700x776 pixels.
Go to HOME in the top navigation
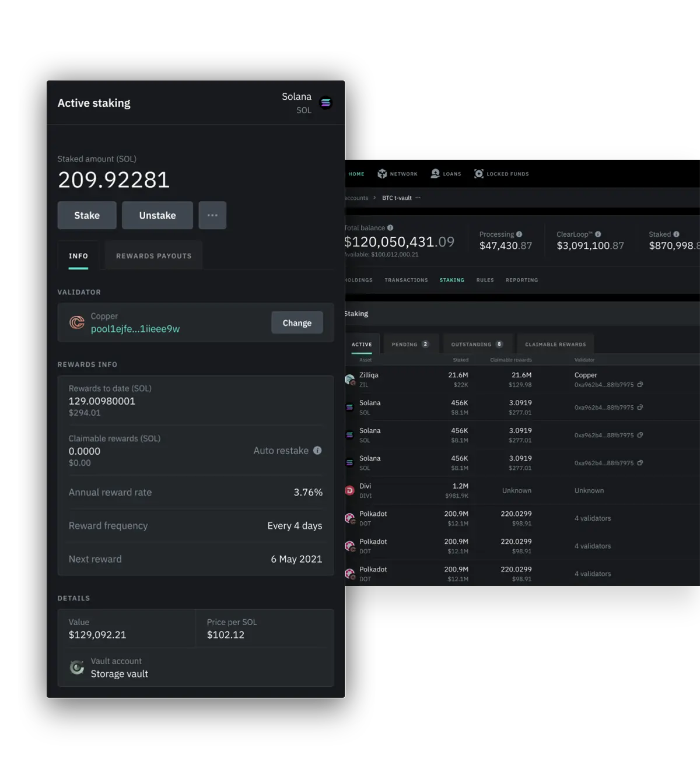[356, 174]
